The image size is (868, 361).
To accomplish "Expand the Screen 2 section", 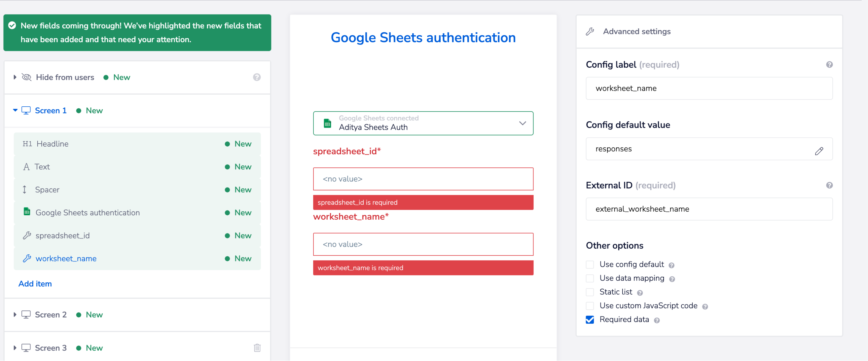I will tap(15, 314).
